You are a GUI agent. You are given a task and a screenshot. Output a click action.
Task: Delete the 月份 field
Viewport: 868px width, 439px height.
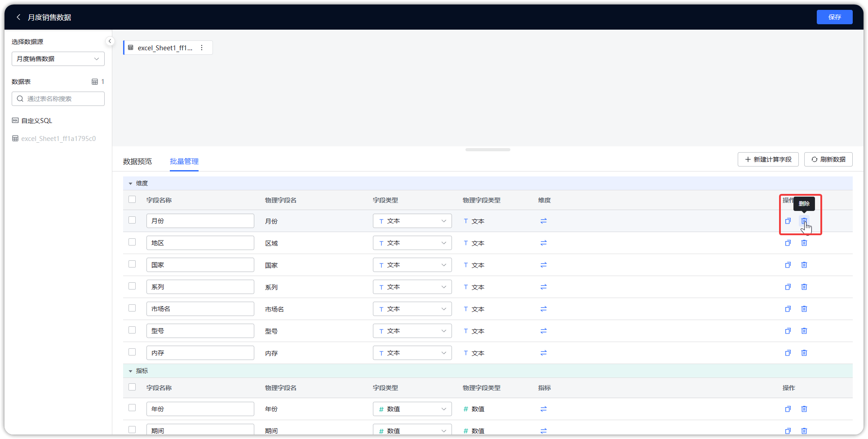pyautogui.click(x=804, y=221)
